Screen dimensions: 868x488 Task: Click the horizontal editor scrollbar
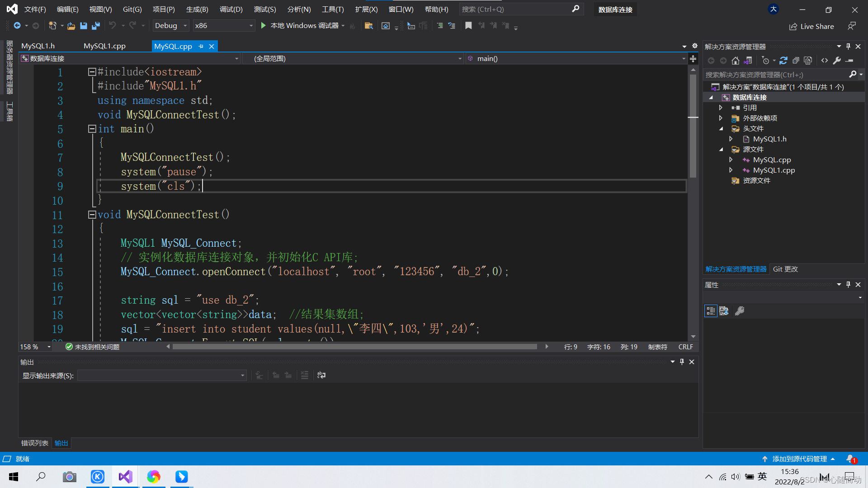(x=354, y=347)
